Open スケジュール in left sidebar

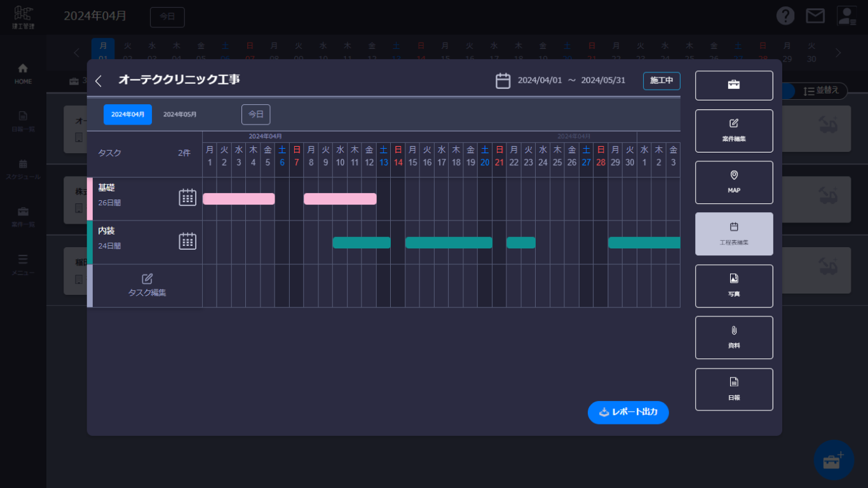click(x=23, y=169)
